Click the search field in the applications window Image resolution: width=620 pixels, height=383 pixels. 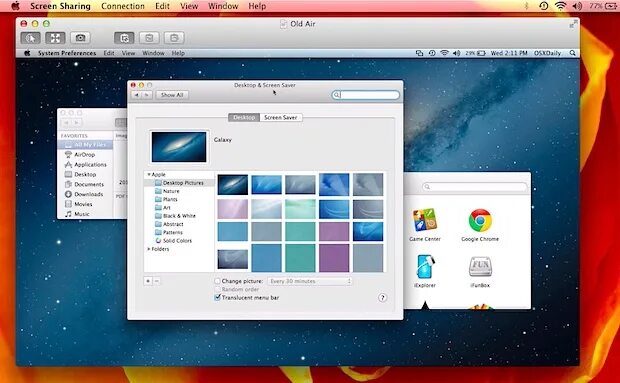point(474,187)
